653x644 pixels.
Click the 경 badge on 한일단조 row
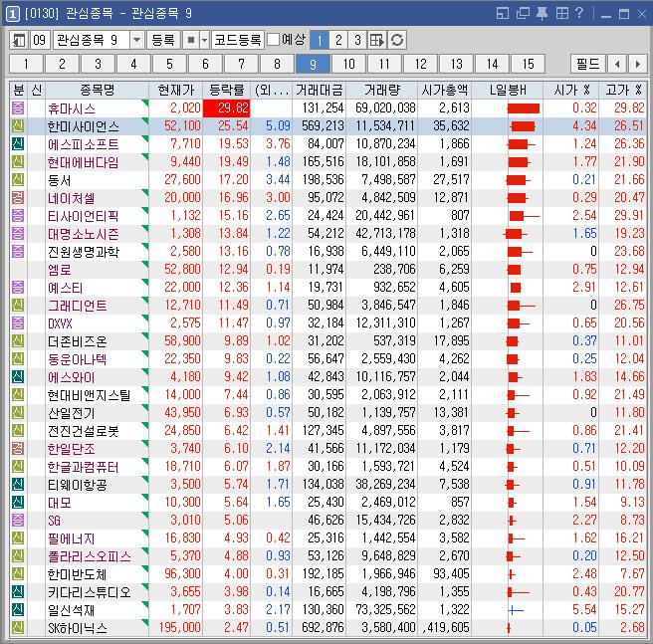pos(18,449)
